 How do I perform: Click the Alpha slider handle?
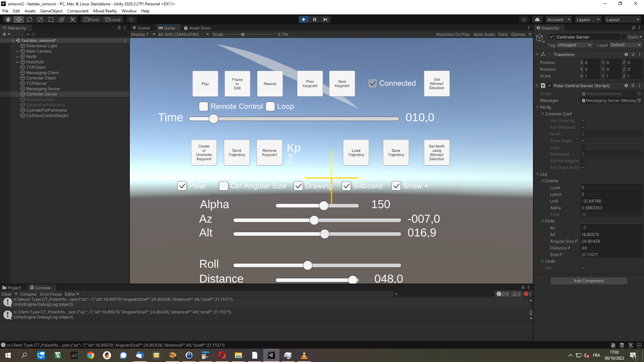[x=324, y=205]
